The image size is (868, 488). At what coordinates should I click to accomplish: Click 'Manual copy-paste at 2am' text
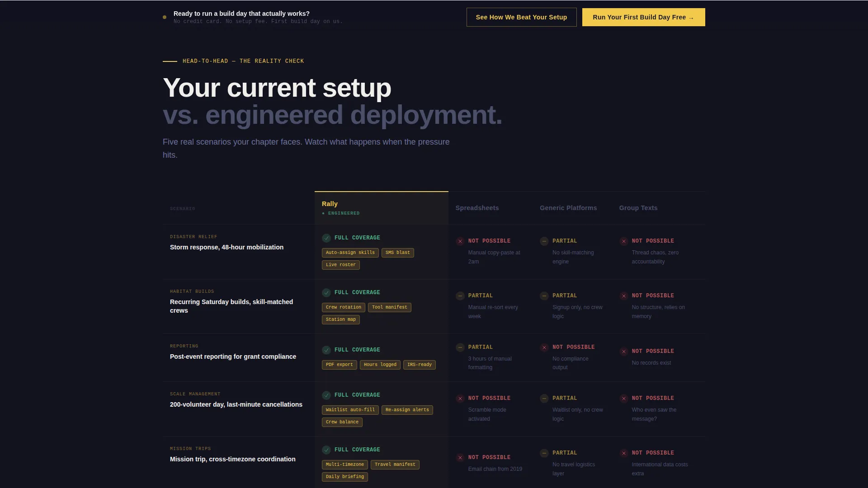point(494,257)
